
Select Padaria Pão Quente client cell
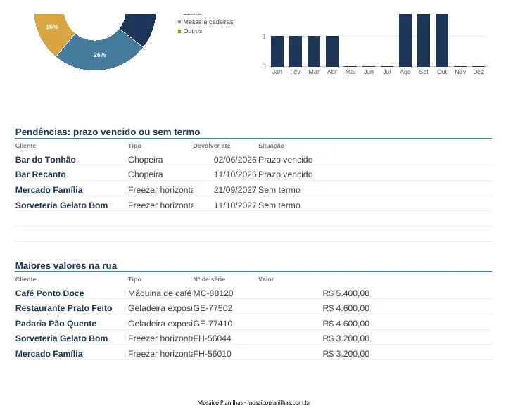coord(56,324)
